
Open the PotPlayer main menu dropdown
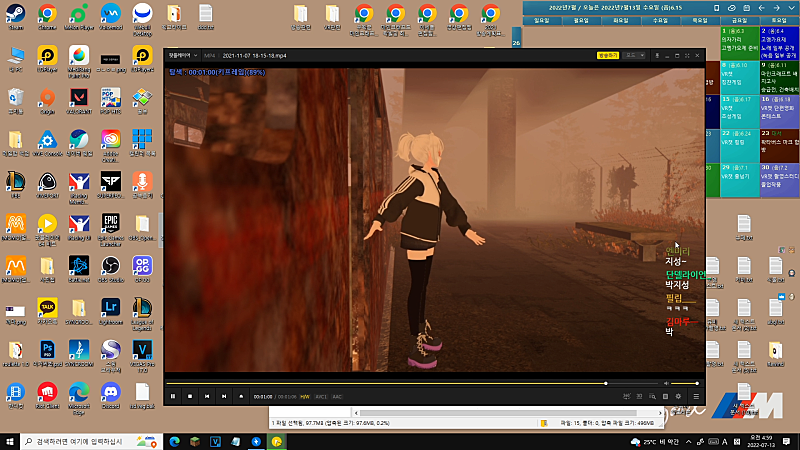click(183, 56)
